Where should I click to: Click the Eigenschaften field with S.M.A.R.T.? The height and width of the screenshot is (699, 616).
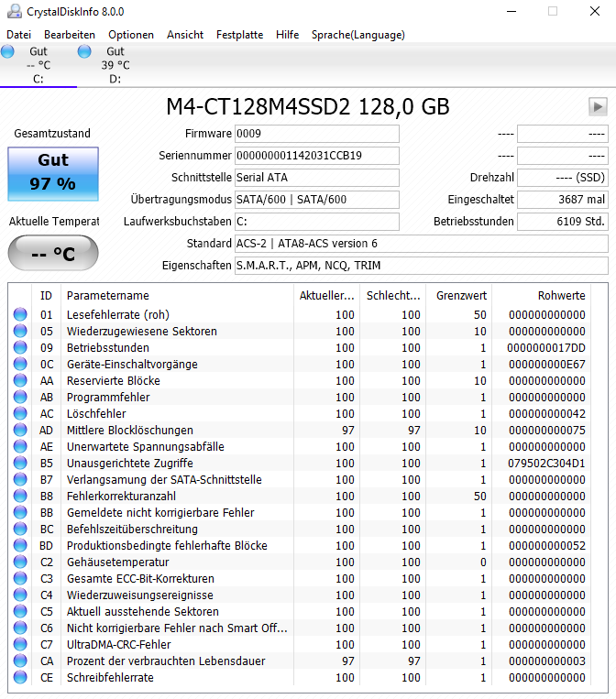(x=422, y=266)
